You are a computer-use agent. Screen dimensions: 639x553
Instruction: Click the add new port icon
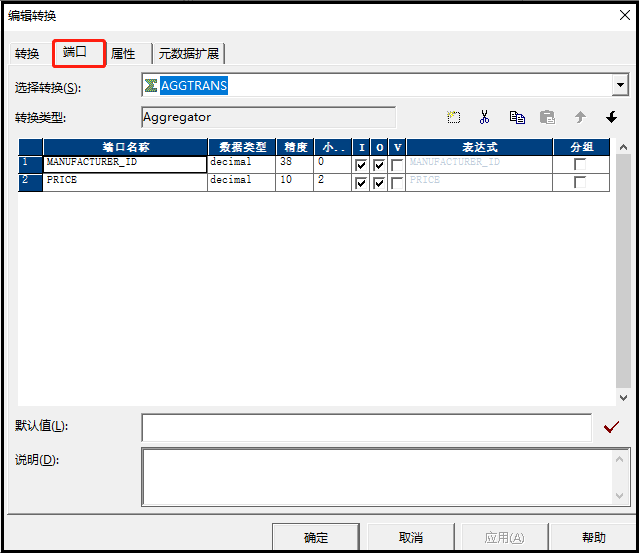click(453, 117)
